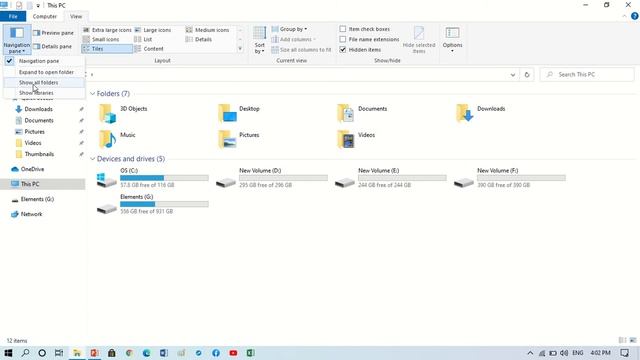The image size is (640, 360).
Task: Select Elements (G:) drive tile
Action: point(153,204)
